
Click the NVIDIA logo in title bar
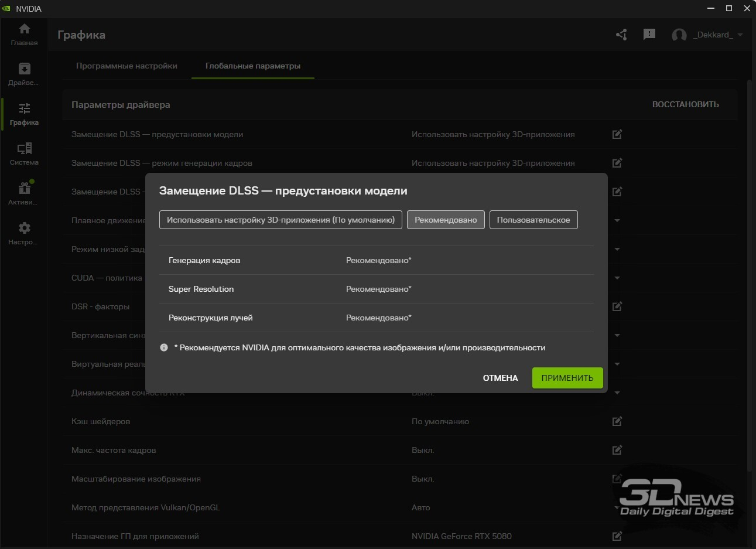coord(6,9)
